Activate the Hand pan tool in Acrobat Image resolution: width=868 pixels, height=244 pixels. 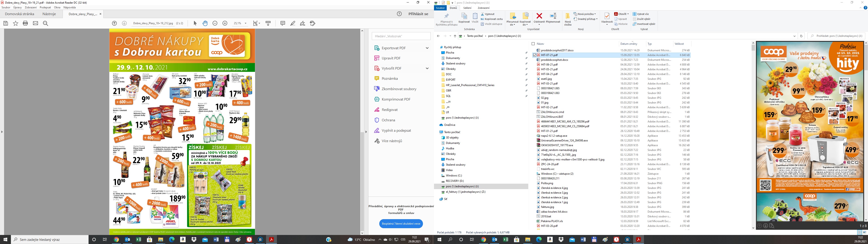(205, 23)
